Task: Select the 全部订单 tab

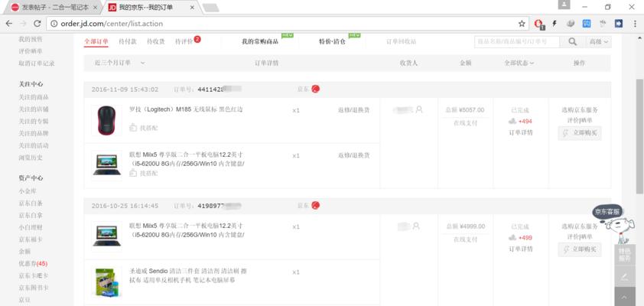Action: coord(96,41)
